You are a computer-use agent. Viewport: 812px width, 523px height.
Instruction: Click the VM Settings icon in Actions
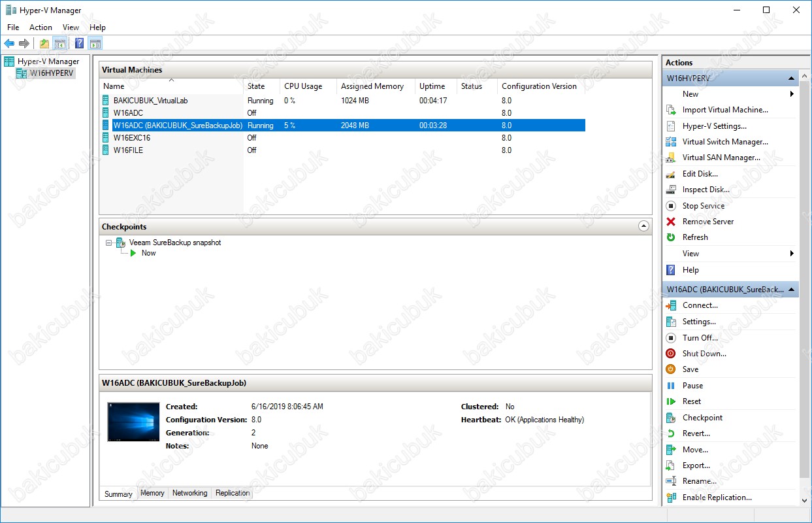point(670,322)
